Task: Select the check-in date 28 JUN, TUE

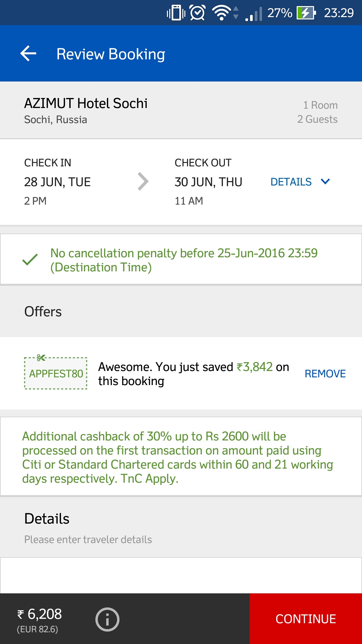Action: [57, 182]
